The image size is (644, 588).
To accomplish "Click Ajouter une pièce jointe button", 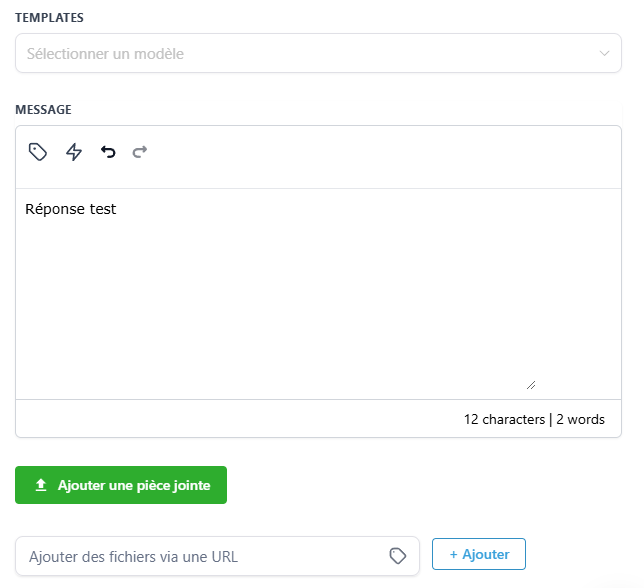I will click(x=121, y=485).
